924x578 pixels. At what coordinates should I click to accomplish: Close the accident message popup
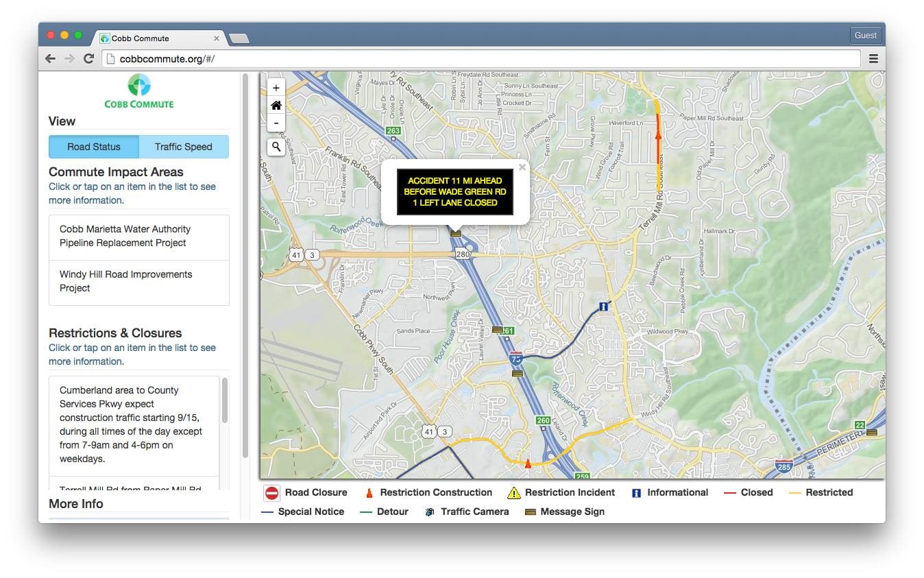click(522, 167)
